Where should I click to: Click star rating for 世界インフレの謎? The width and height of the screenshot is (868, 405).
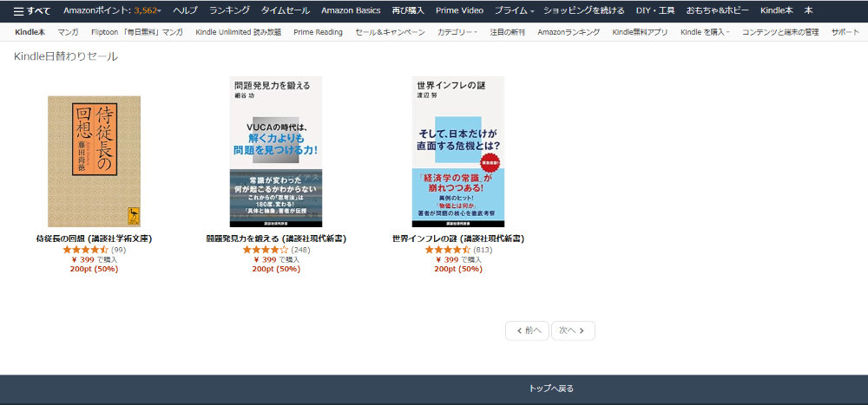[448, 250]
